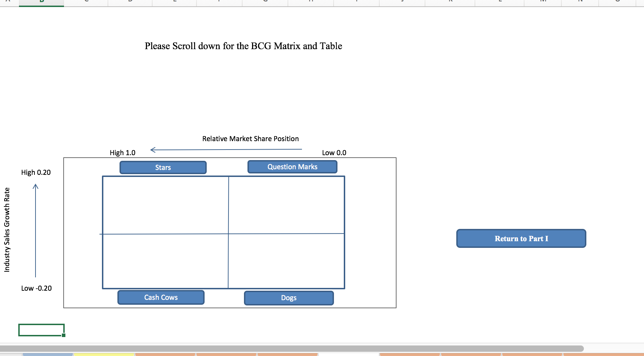Click the Stars button
Screen dimensions: 644x356
click(163, 167)
